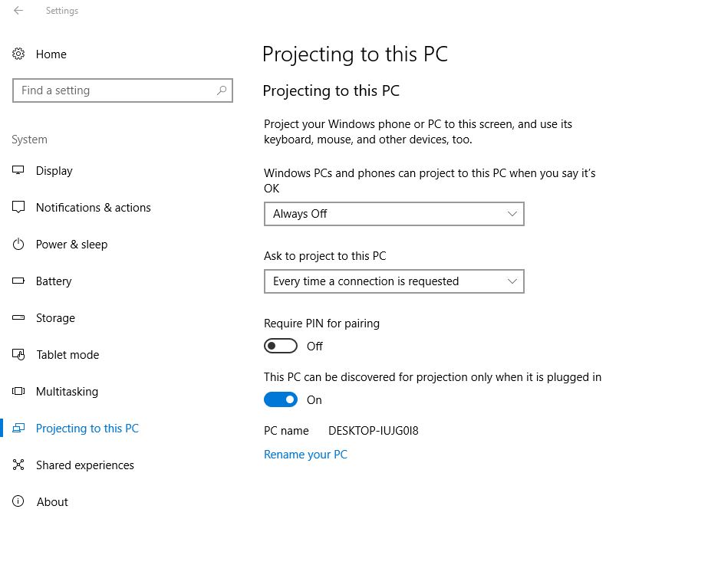708x588 pixels.
Task: Open Notifications & actions icon
Action: coord(18,207)
